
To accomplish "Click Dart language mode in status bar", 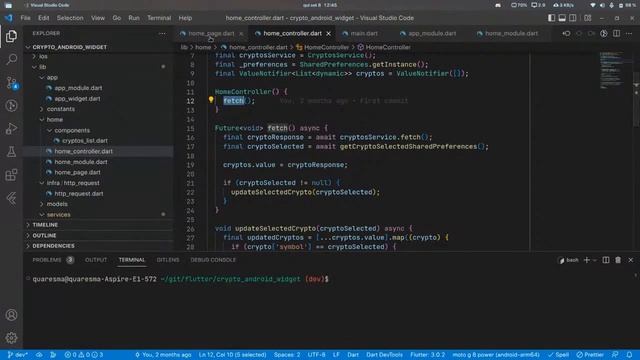I will pyautogui.click(x=353, y=355).
